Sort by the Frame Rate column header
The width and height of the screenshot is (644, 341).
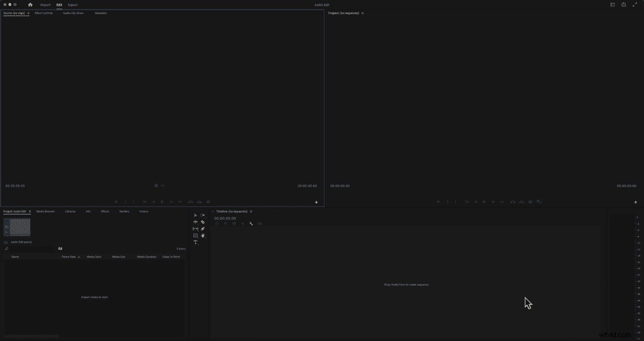click(69, 257)
